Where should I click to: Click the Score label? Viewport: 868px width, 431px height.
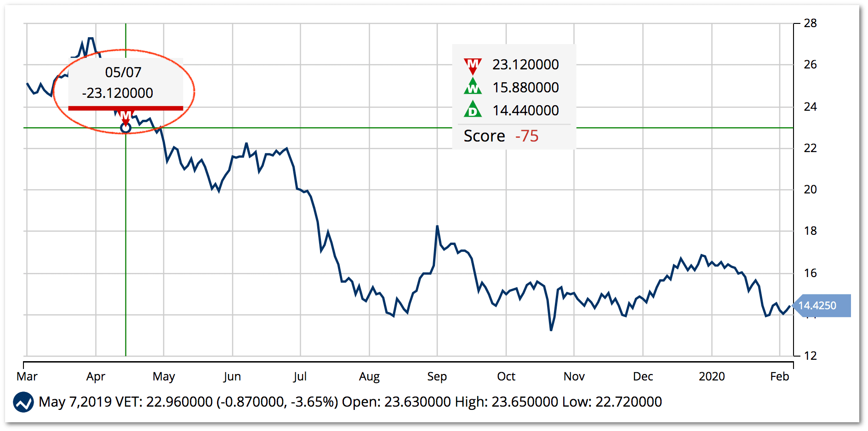pos(484,136)
